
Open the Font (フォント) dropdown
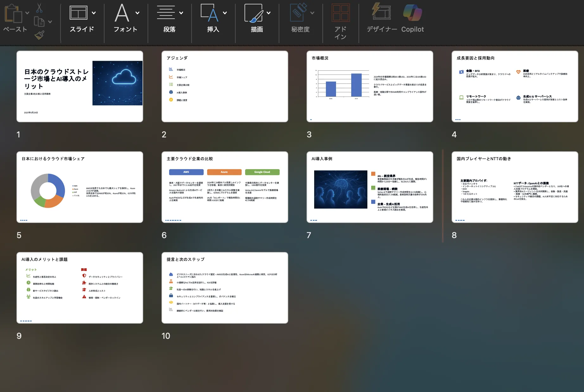(137, 13)
